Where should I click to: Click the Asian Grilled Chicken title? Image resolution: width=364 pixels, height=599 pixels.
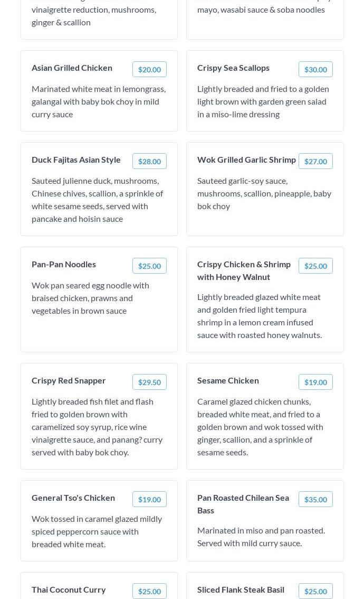click(x=72, y=68)
